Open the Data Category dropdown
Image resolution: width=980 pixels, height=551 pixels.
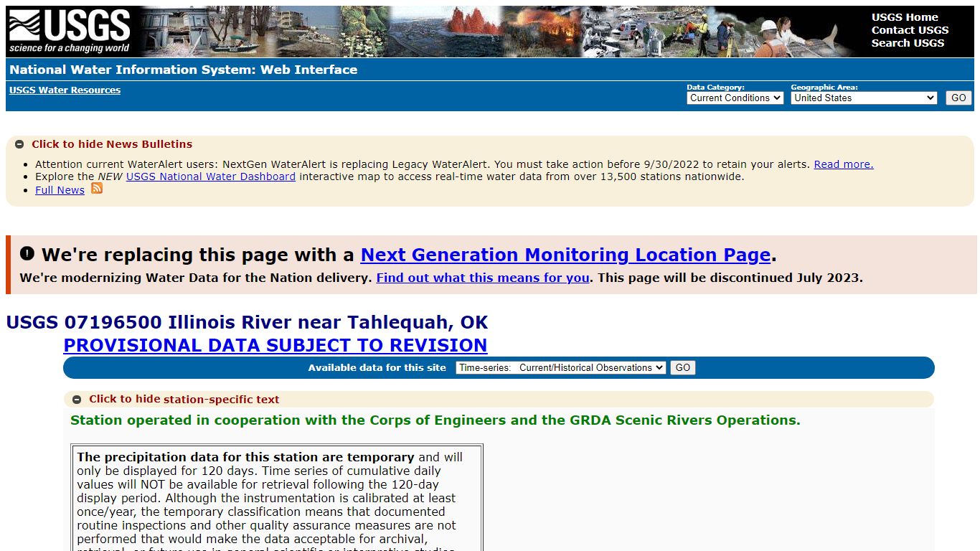(x=735, y=98)
